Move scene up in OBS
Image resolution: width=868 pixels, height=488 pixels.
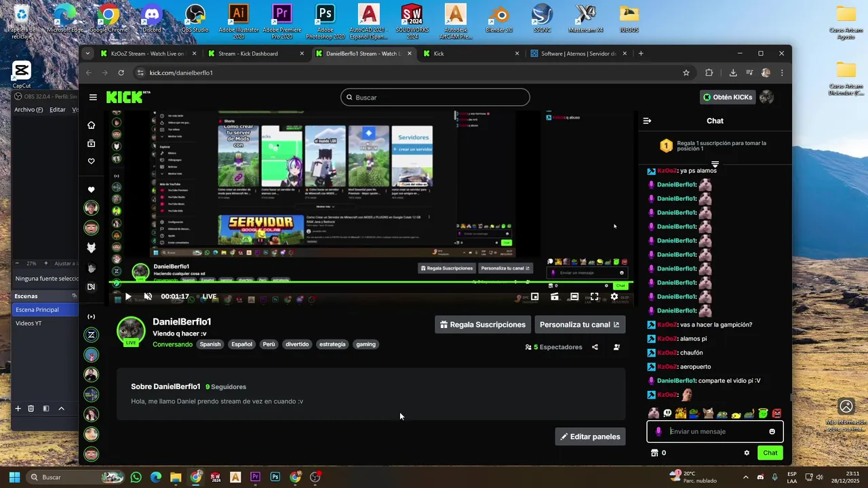(x=62, y=409)
